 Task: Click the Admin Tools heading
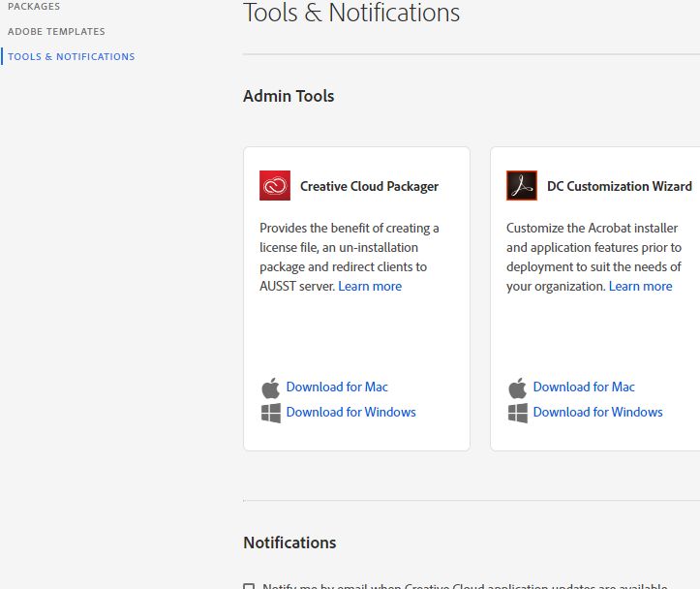click(289, 96)
